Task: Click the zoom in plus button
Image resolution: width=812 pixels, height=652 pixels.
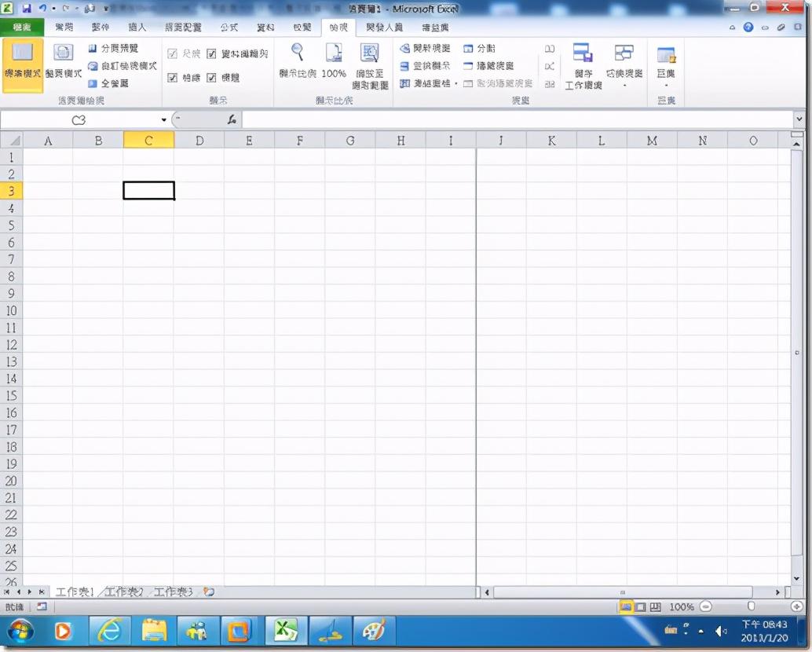Action: click(796, 606)
